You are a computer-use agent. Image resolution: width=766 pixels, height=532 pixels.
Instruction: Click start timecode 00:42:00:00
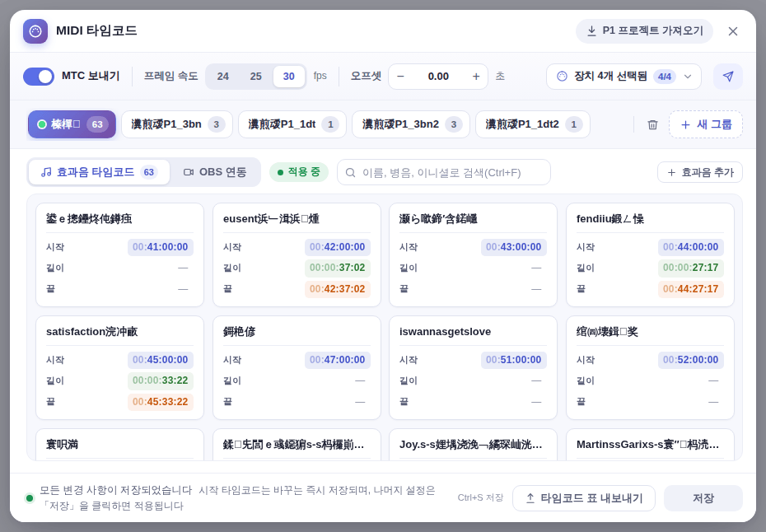tap(337, 247)
